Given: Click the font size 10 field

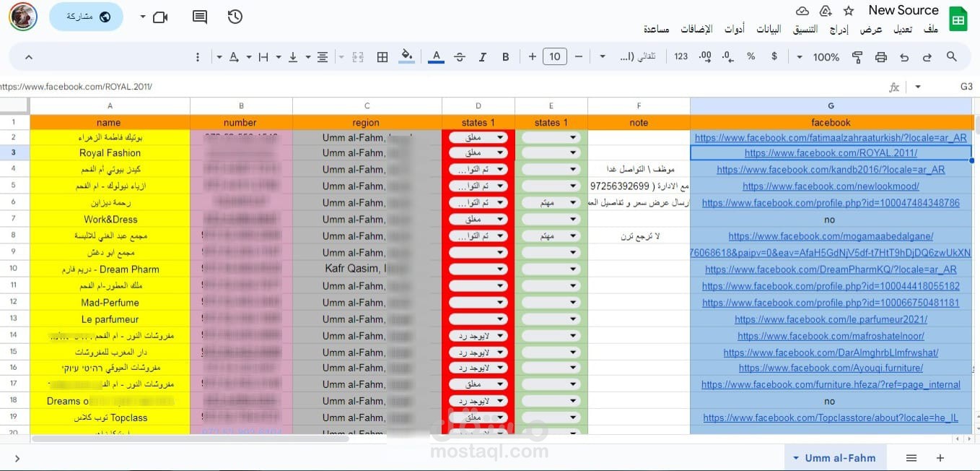Looking at the screenshot, I should point(554,56).
